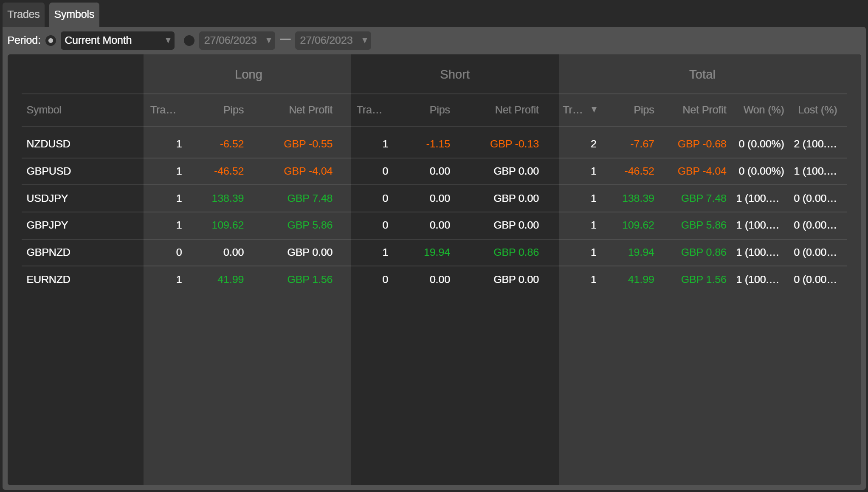Click the Short Pips column header
Viewport: 868px width, 492px height.
[440, 110]
